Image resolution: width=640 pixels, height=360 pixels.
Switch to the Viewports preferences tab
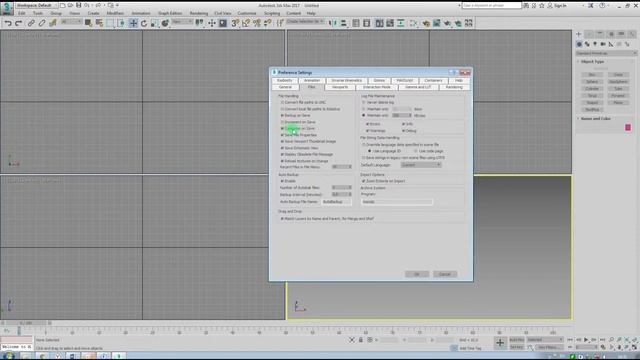[340, 87]
